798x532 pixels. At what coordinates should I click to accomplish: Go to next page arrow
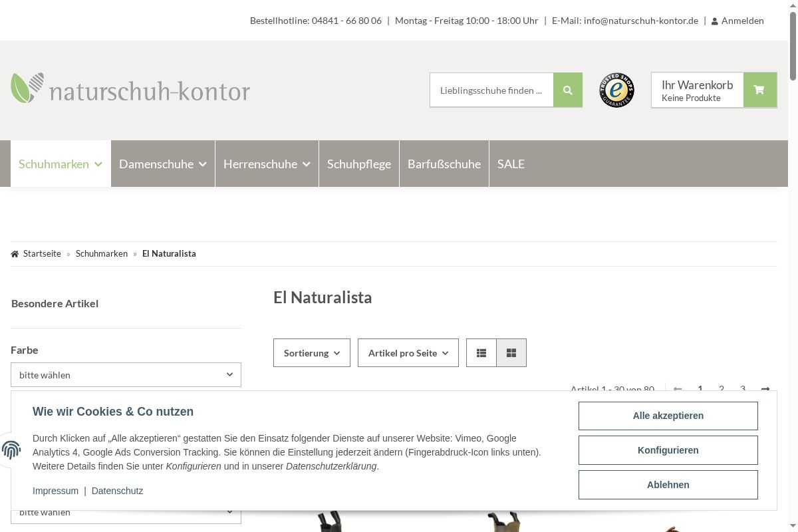click(765, 388)
